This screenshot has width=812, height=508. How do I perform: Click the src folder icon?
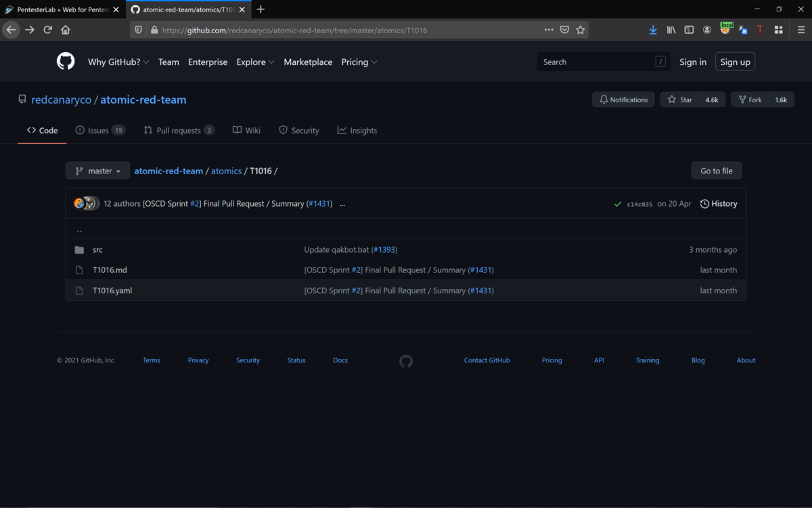[x=79, y=250]
